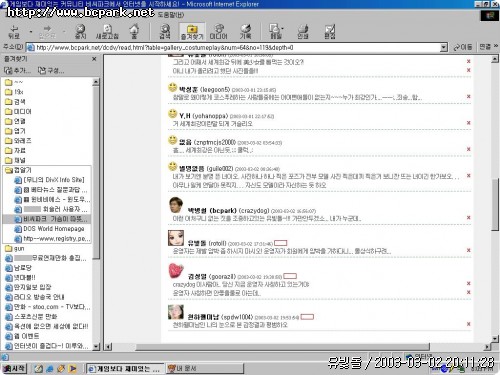Image resolution: width=500 pixels, height=375 pixels.
Task: Open the http--www.registry favorite link
Action: [x=52, y=239]
